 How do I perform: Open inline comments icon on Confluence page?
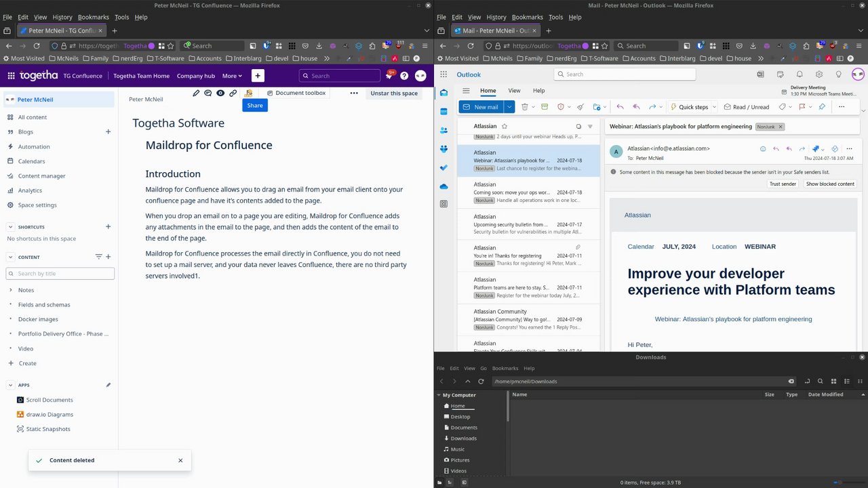208,93
